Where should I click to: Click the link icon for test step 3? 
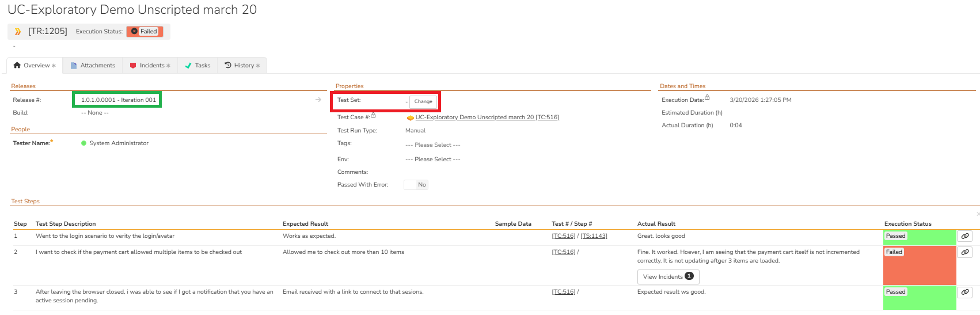click(x=965, y=292)
